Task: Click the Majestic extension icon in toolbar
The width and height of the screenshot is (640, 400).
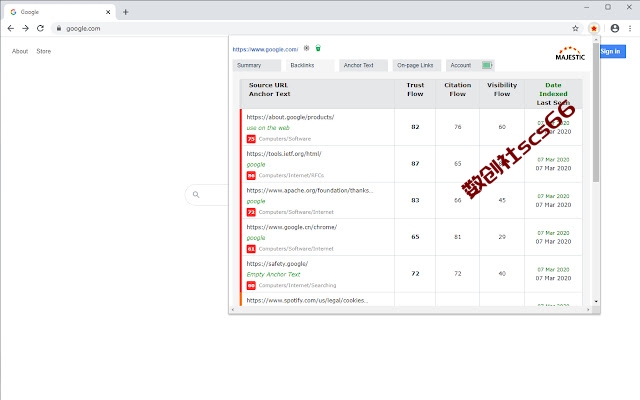Action: [x=593, y=28]
